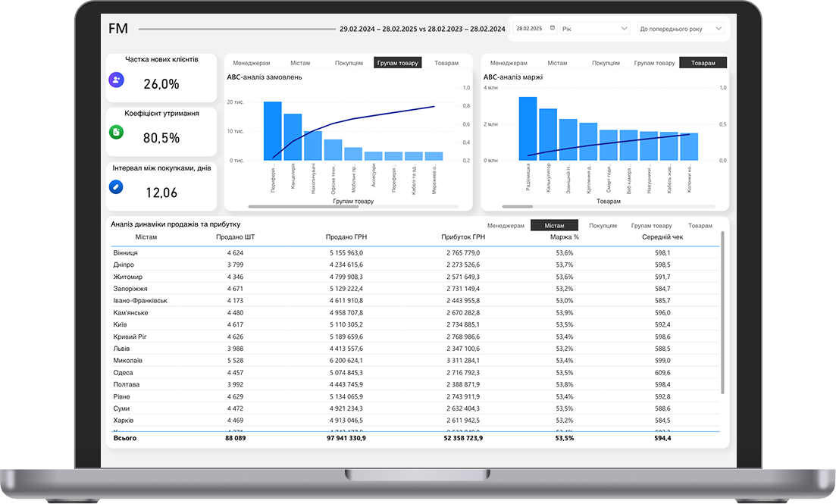Click the 28.02.2025 date input field

click(529, 28)
